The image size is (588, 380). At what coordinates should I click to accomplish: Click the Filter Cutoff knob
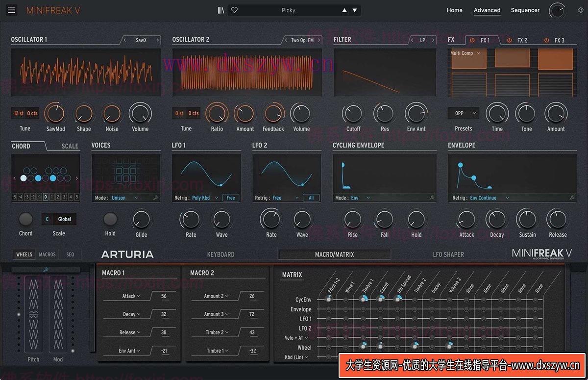[353, 114]
